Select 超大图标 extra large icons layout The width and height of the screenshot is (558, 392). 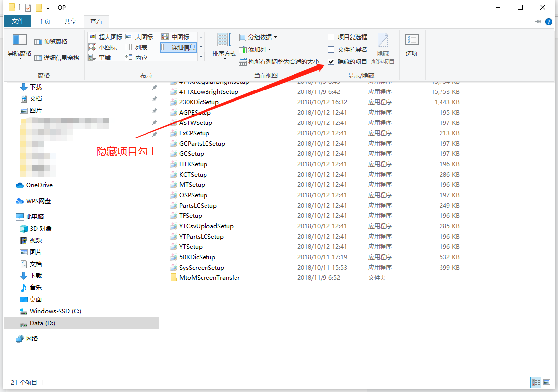tap(106, 37)
